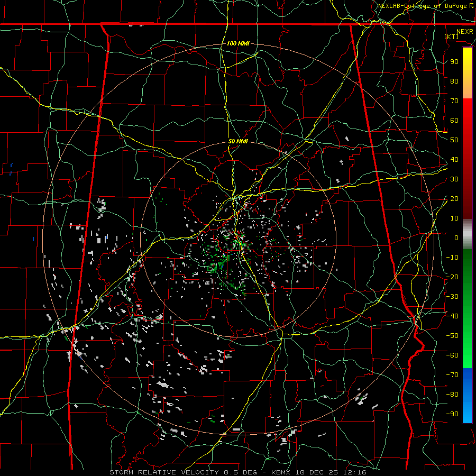
Task: Click the NEXLAB-College of DuPage credit text
Action: [x=422, y=6]
